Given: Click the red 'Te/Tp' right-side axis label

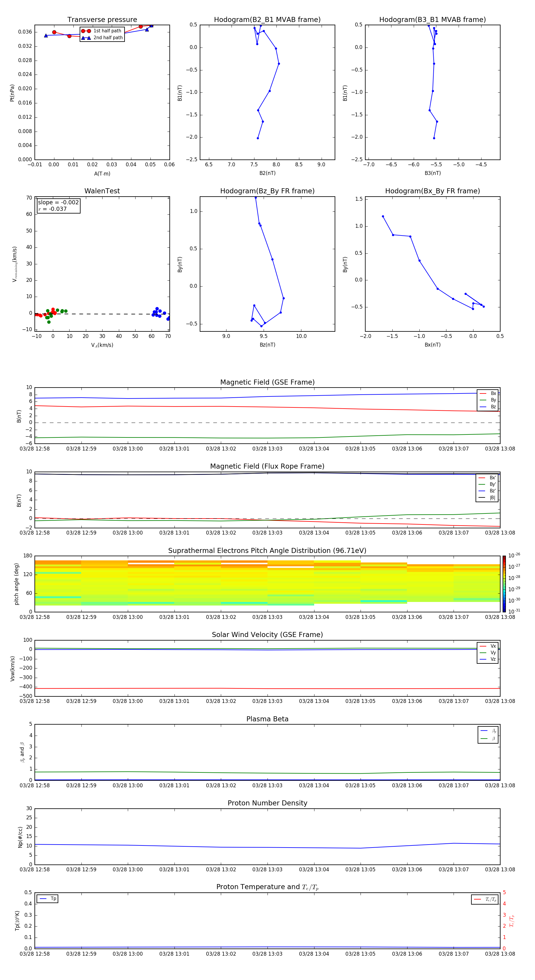Looking at the screenshot, I should point(512,921).
